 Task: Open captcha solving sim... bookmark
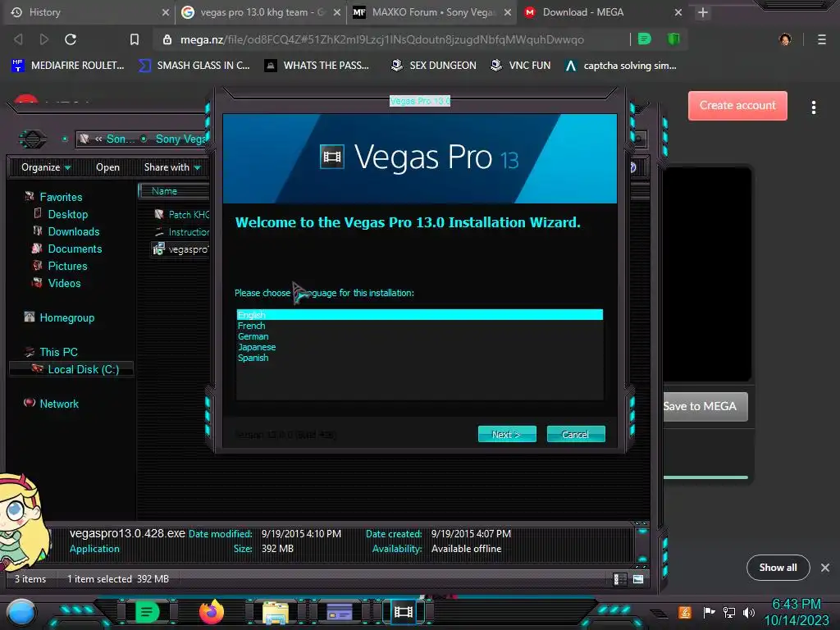(x=621, y=66)
